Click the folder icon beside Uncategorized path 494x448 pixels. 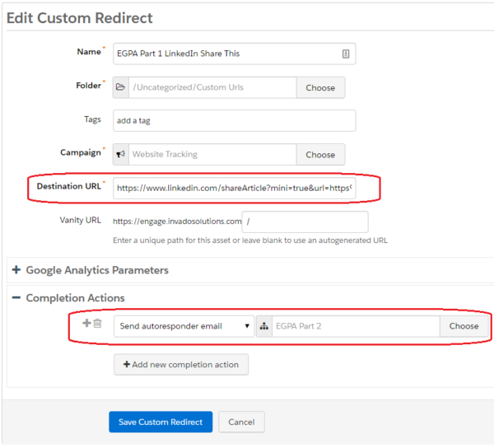(x=121, y=87)
